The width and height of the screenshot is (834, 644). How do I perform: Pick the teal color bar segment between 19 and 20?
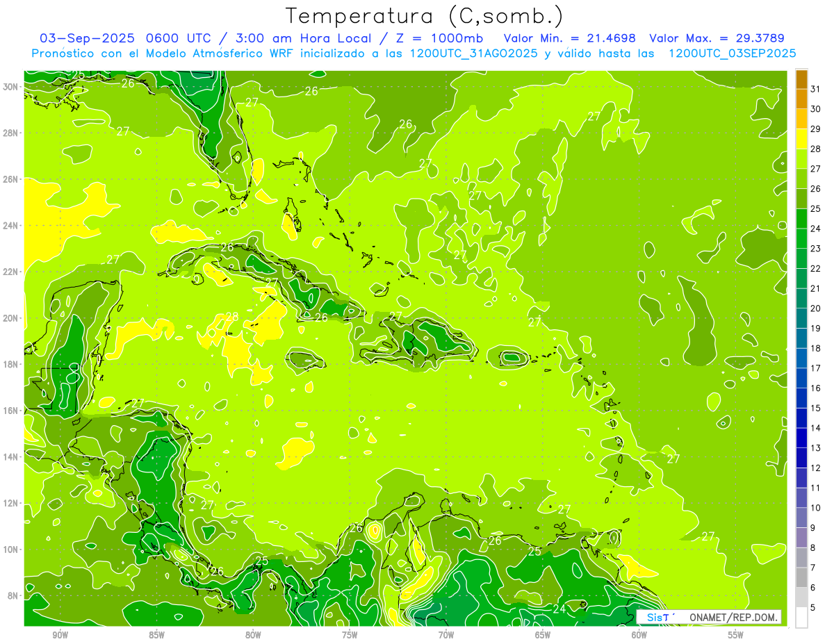[x=801, y=318]
